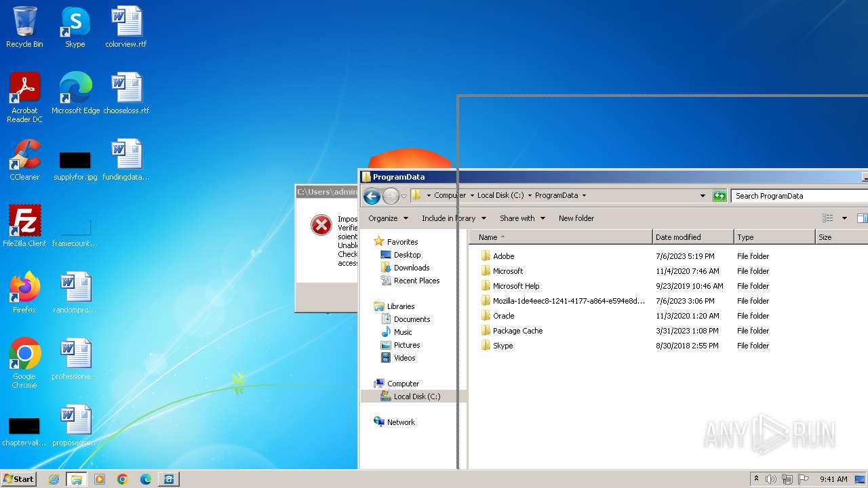Select framecount file on desktop
Image resolution: width=868 pixels, height=488 pixels.
click(75, 231)
